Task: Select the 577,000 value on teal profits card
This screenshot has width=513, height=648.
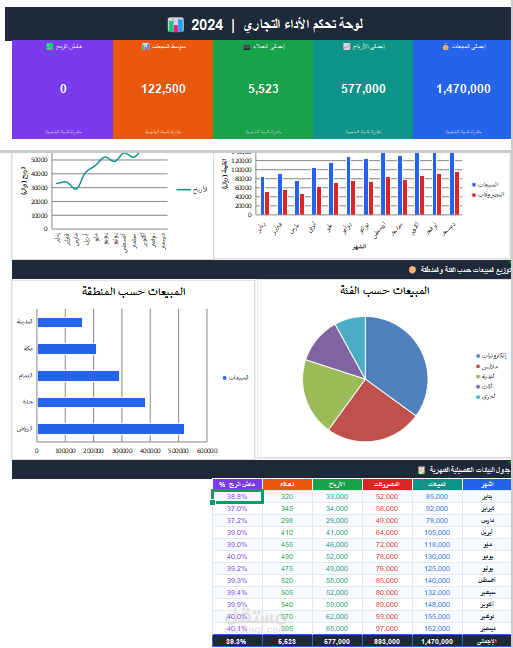Action: click(x=363, y=89)
